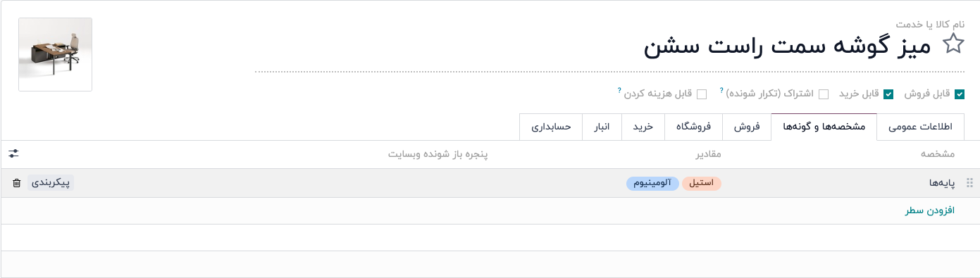Select the orange استیل value tag
The image size is (980, 278).
click(x=702, y=183)
